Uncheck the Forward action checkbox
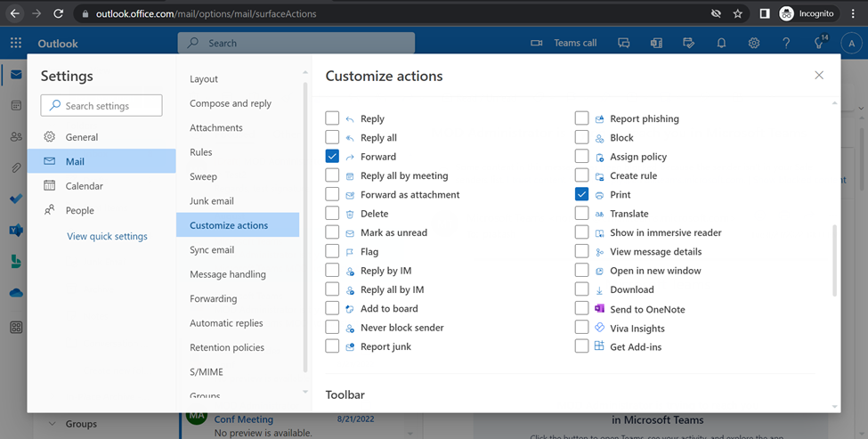868x439 pixels. [x=332, y=157]
